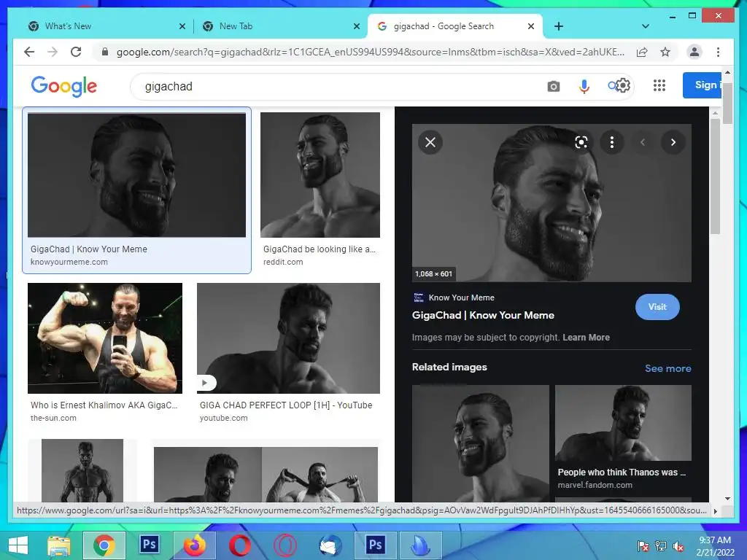Open a new browser tab

[x=559, y=26]
